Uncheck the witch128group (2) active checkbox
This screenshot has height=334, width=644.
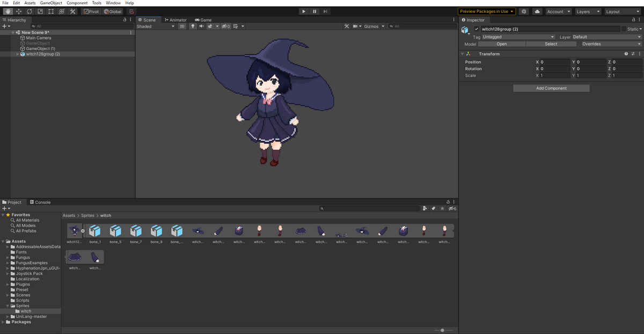[477, 29]
